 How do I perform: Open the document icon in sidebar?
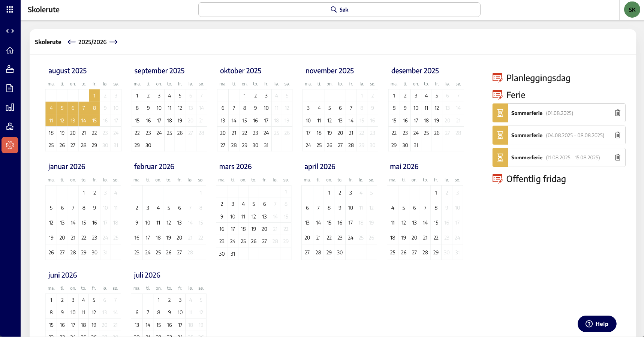[10, 88]
